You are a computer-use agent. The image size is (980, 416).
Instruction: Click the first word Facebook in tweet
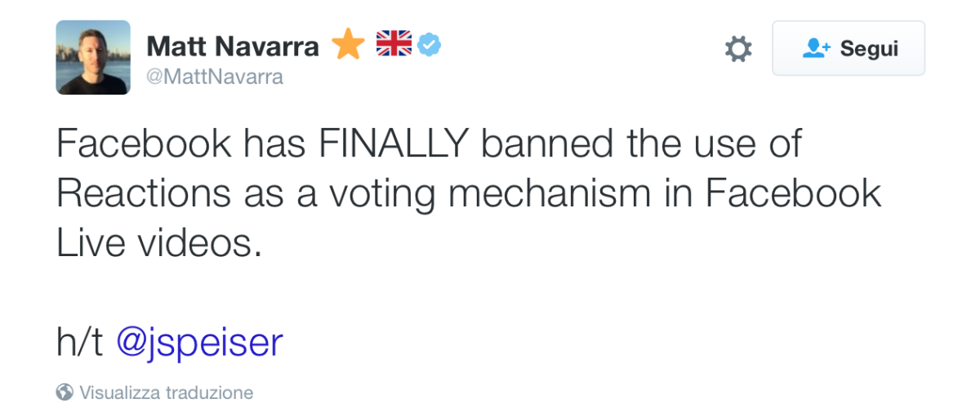point(144,145)
